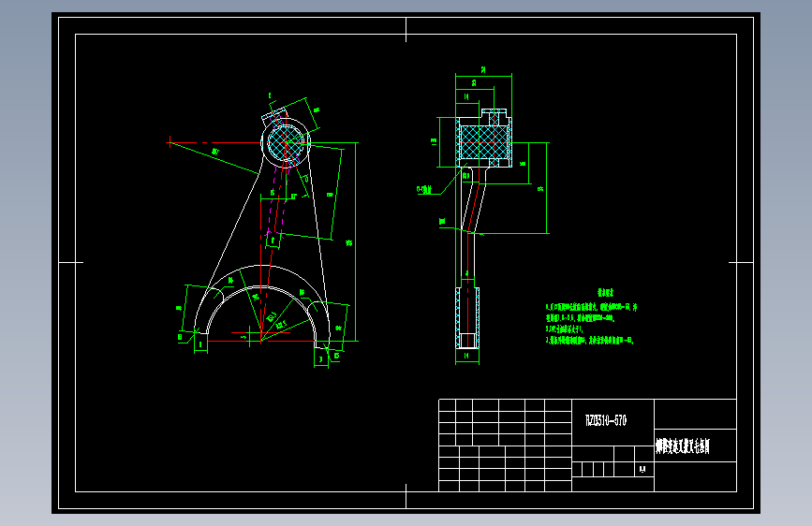Image resolution: width=812 pixels, height=526 pixels.
Task: Click the top center border tick mark
Action: (x=406, y=30)
